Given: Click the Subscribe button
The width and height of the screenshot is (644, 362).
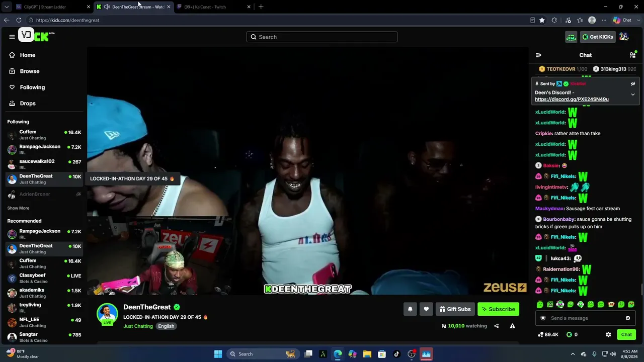Looking at the screenshot, I should (x=498, y=309).
